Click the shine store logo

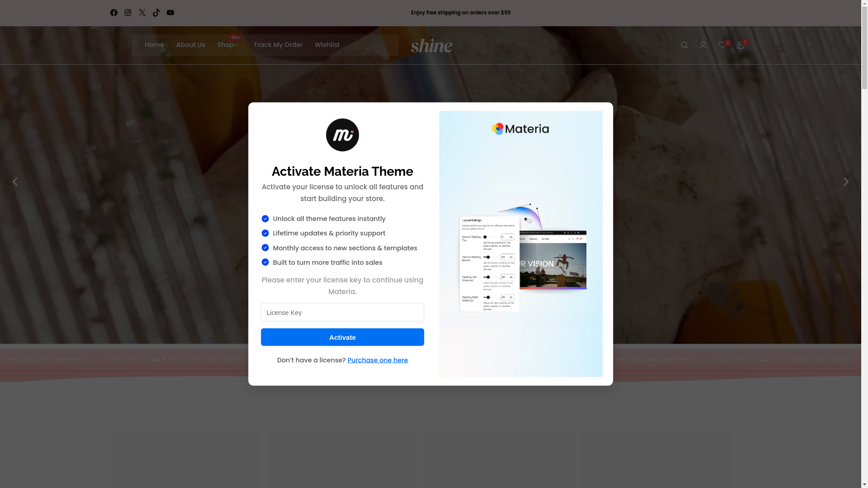[432, 45]
